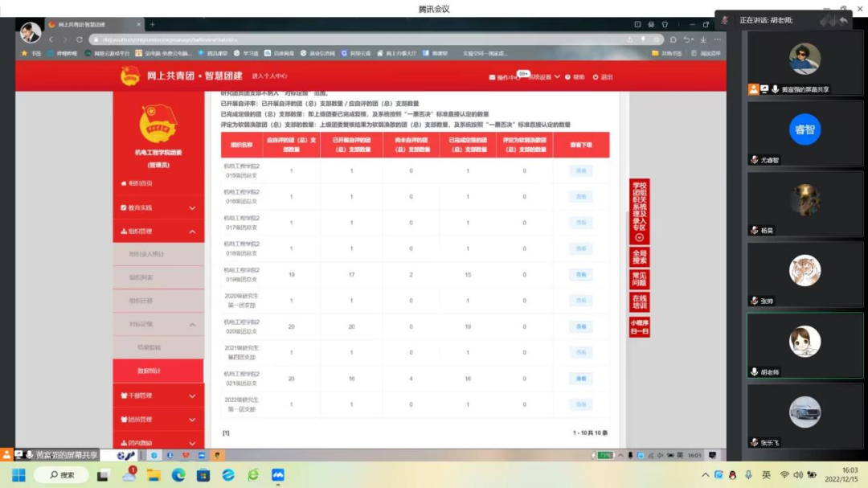Image resolution: width=868 pixels, height=488 pixels.
Task: Open the 系统设置 dropdown in the header
Action: coord(542,77)
